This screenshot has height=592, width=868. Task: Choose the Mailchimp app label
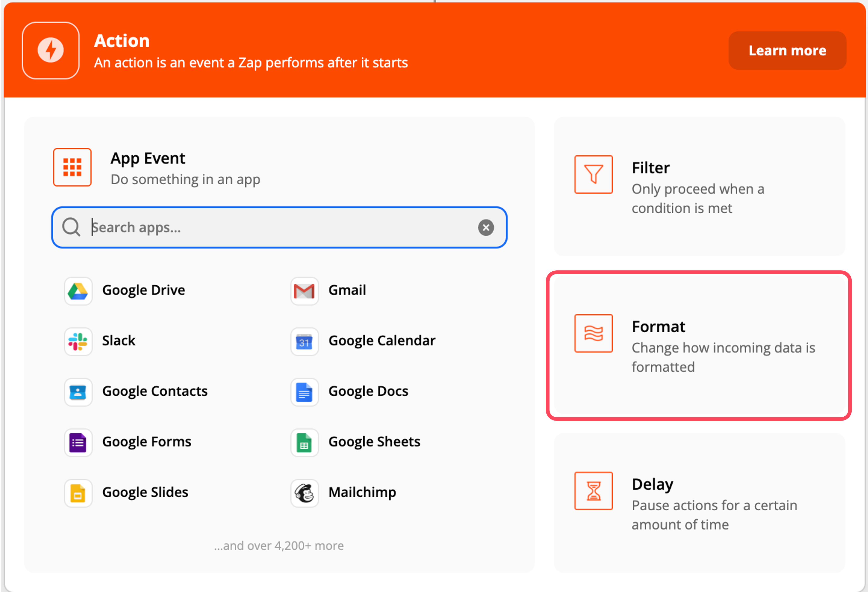pos(362,493)
